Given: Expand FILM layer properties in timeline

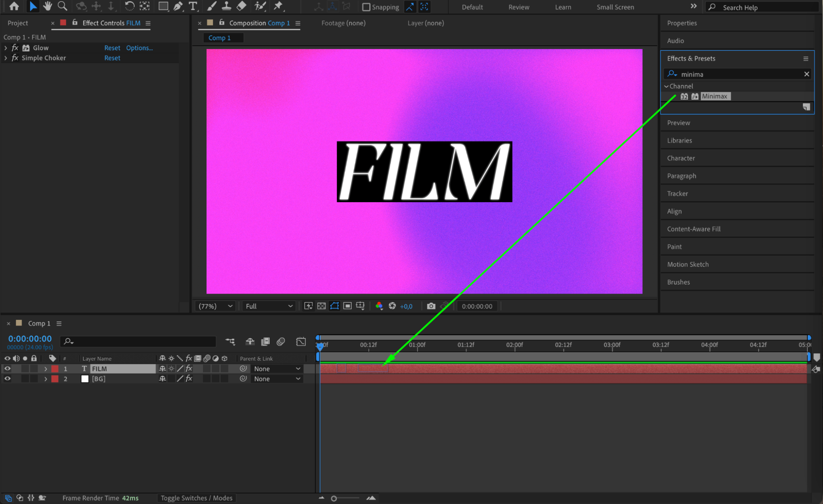Looking at the screenshot, I should (46, 369).
